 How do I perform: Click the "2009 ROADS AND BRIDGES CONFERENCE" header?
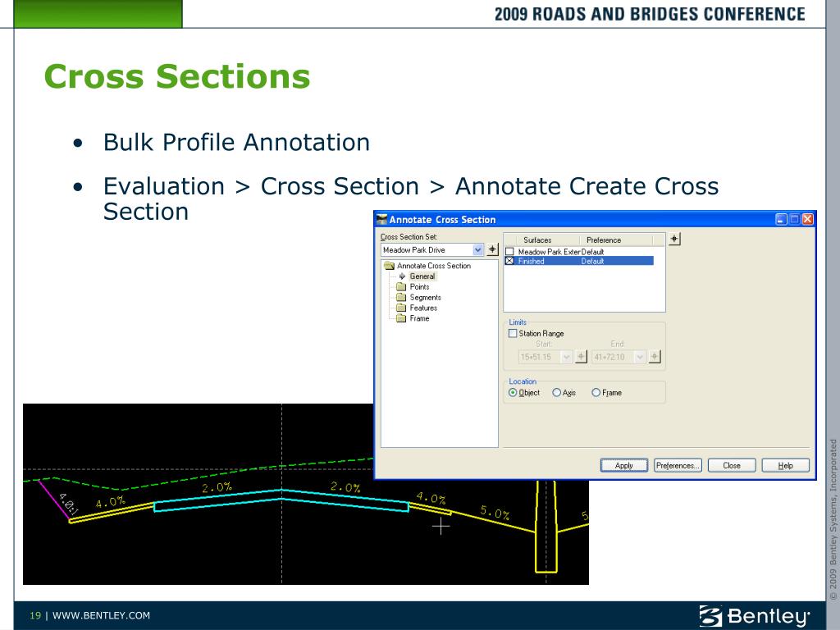(650, 14)
